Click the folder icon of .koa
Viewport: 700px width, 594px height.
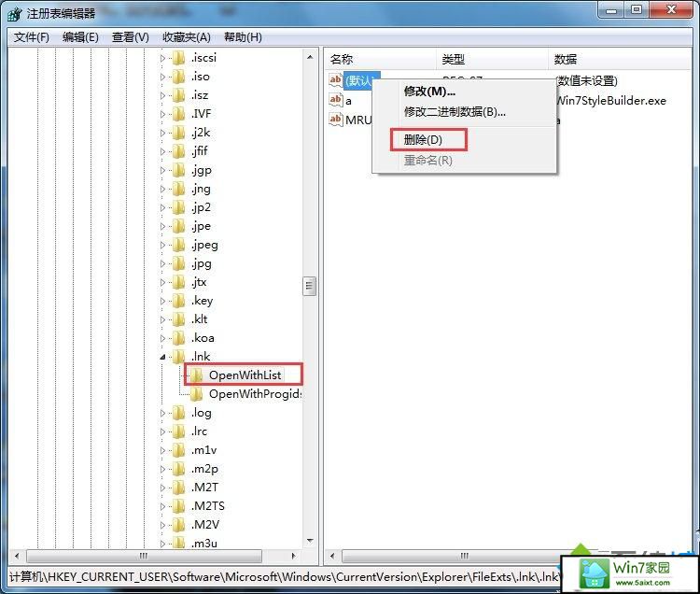[179, 338]
